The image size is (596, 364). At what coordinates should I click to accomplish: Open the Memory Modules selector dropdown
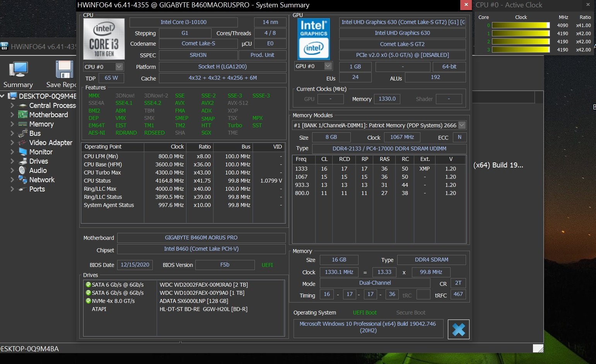tap(462, 125)
